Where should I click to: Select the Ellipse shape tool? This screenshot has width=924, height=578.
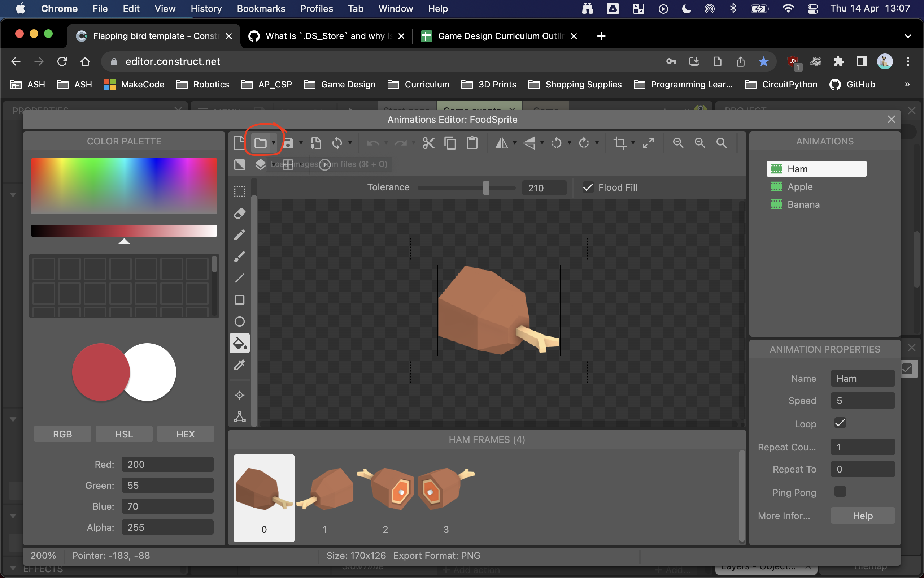tap(239, 322)
